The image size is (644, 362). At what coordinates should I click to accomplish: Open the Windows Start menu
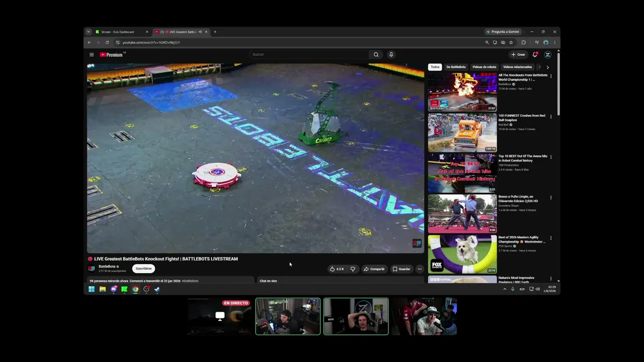(x=92, y=289)
